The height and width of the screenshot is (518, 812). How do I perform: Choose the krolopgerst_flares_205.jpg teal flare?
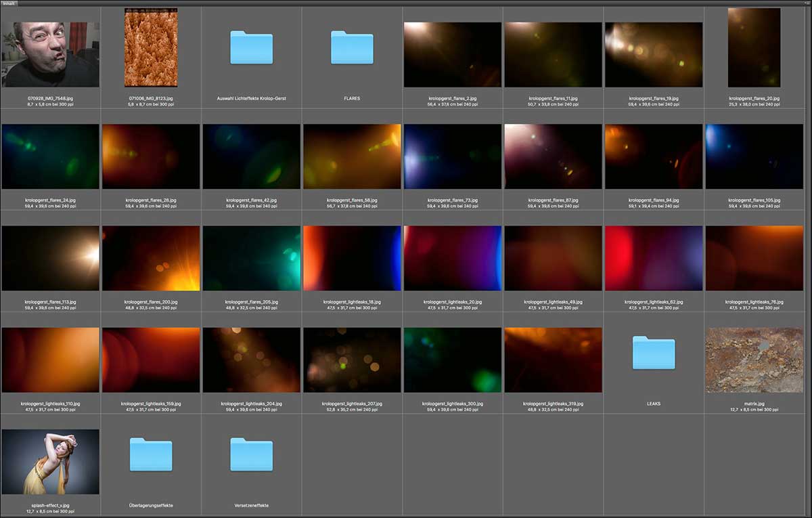(x=251, y=258)
